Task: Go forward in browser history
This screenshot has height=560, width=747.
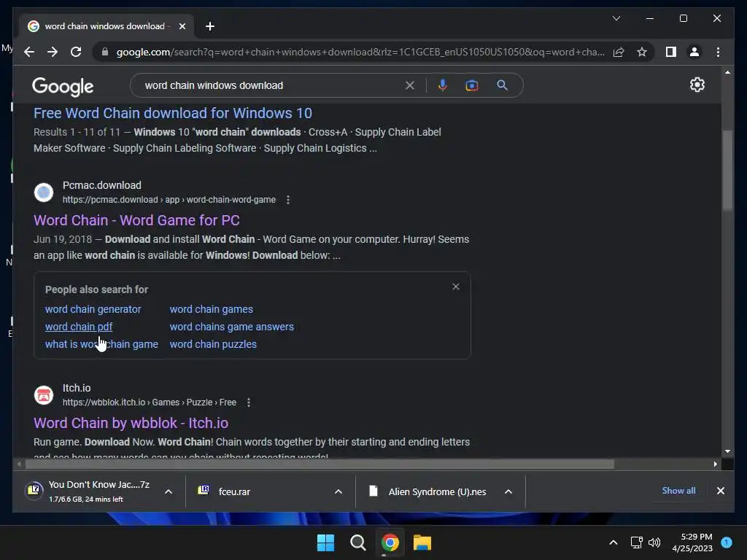Action: pos(53,52)
